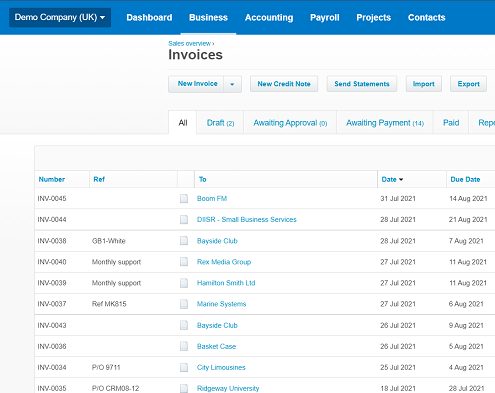Viewport: 495px width, 393px height.
Task: Click the file icon next to Marine Systems
Action: 184,304
